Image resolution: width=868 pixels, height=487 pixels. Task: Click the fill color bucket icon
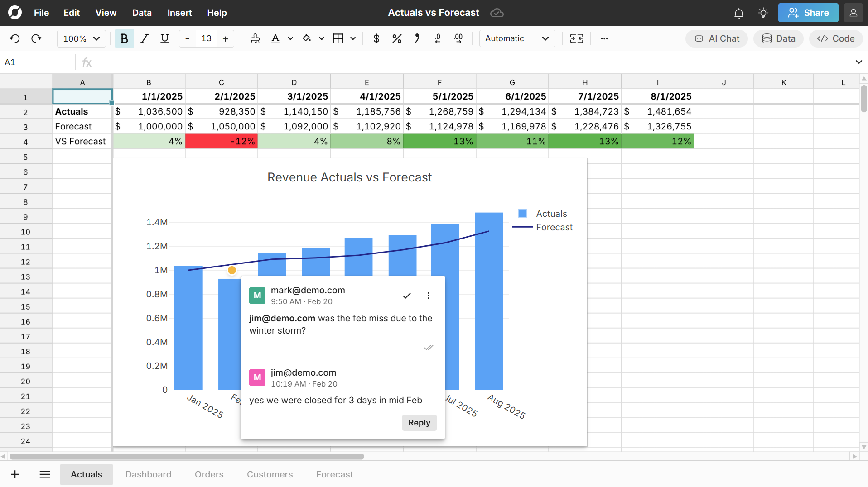click(x=307, y=39)
